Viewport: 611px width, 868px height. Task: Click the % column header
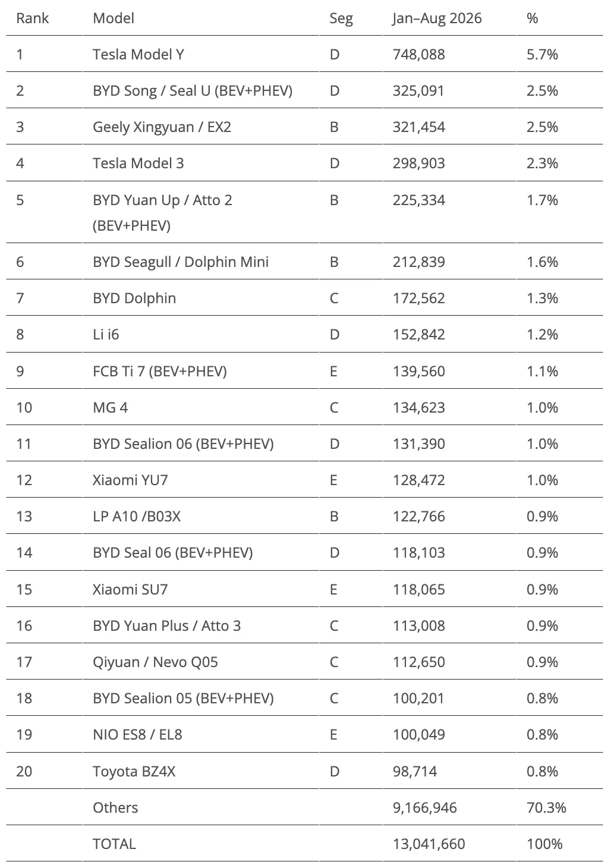(x=532, y=18)
